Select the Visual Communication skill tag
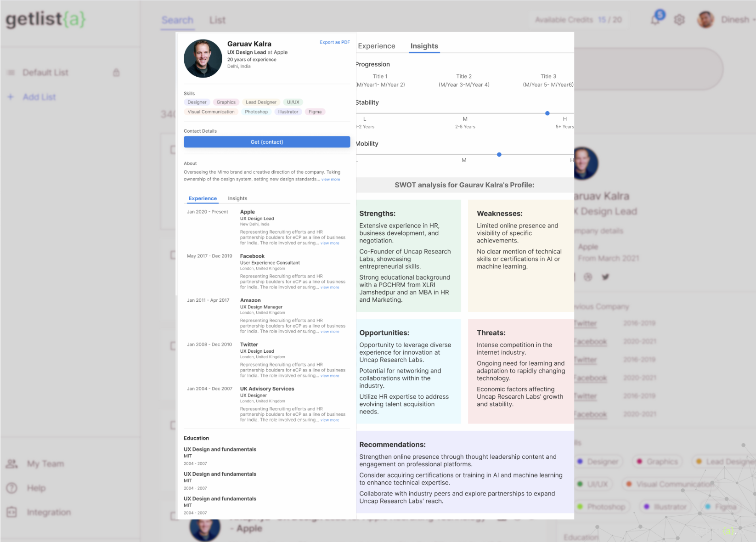The height and width of the screenshot is (542, 756). point(211,112)
